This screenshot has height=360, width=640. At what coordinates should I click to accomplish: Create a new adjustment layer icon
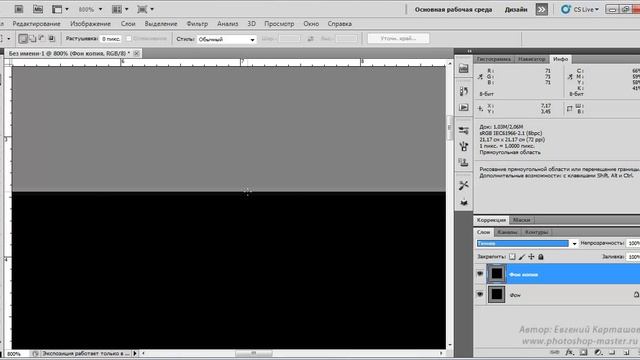click(598, 353)
